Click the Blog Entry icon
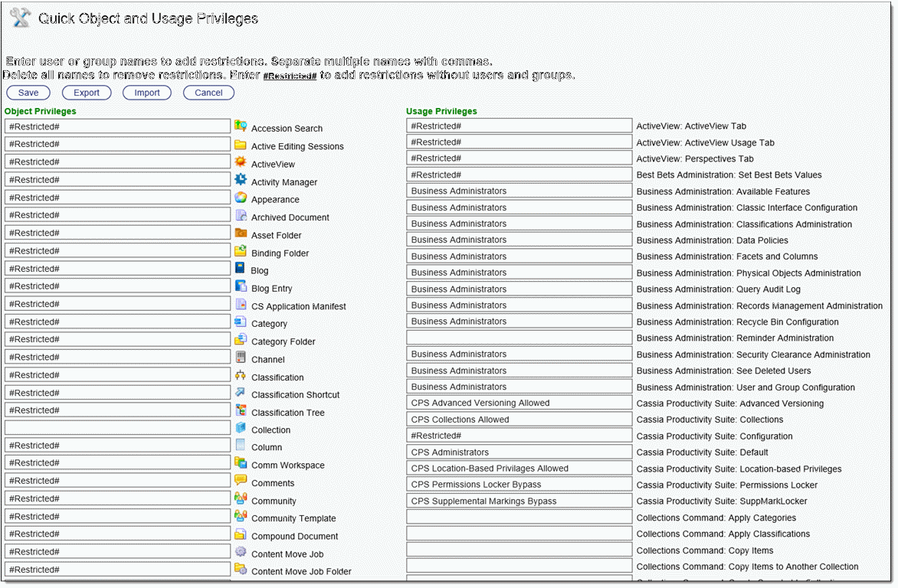This screenshot has width=898, height=588. [x=241, y=286]
